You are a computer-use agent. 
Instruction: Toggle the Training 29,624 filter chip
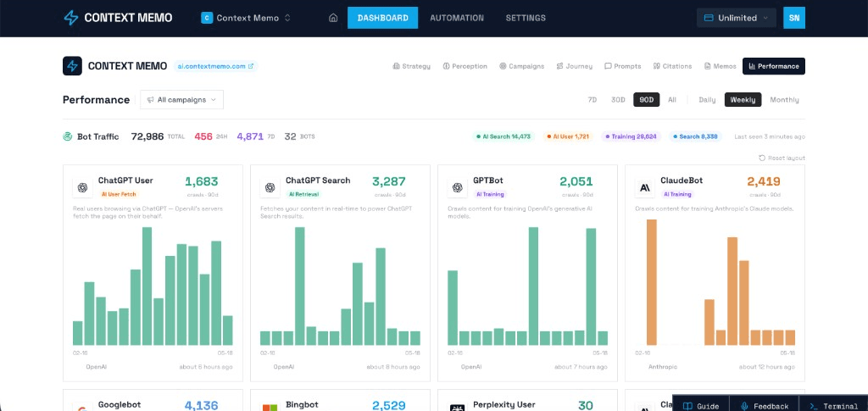click(x=631, y=136)
